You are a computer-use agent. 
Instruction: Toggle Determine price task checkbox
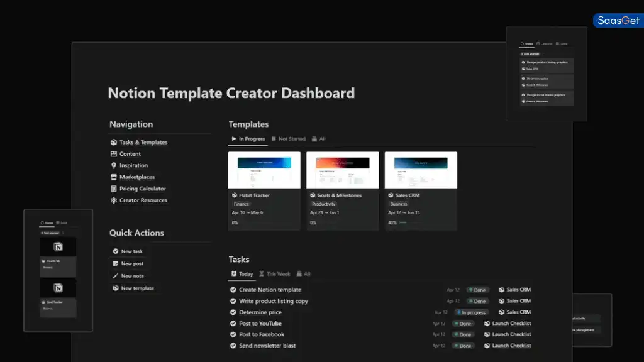tap(233, 312)
